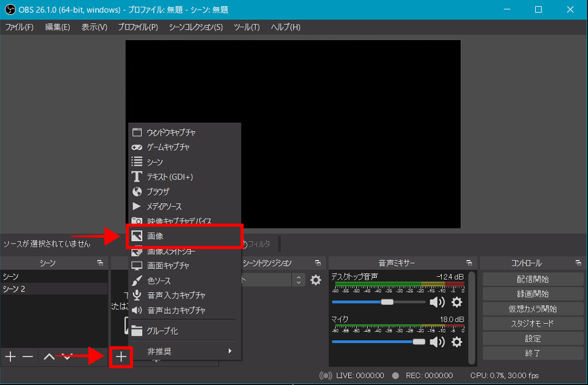
Task: Add a new source with plus button
Action: click(120, 357)
